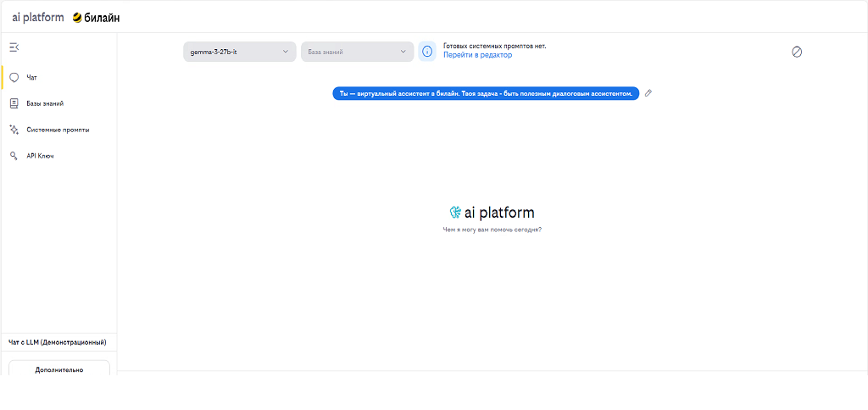Open the gemma-3-27b-it model dropdown

(x=240, y=52)
